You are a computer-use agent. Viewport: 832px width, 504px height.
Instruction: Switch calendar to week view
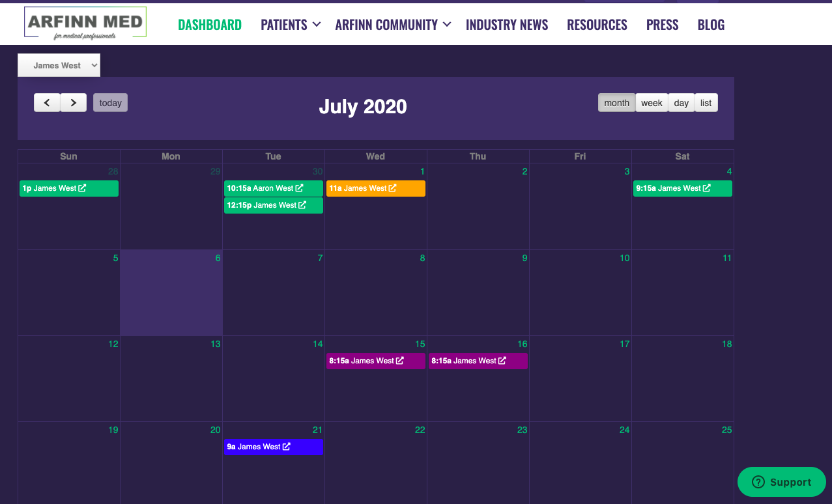pyautogui.click(x=652, y=103)
